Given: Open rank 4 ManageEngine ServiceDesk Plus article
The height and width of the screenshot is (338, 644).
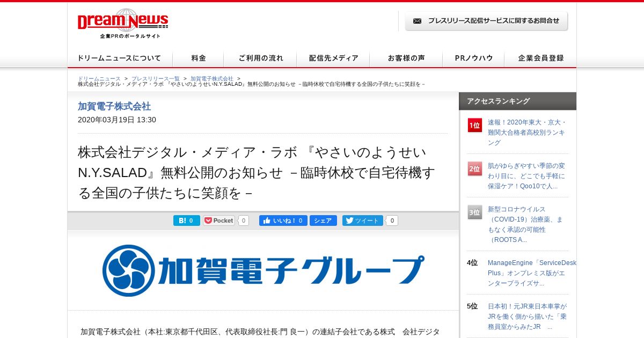Looking at the screenshot, I should coord(531,273).
